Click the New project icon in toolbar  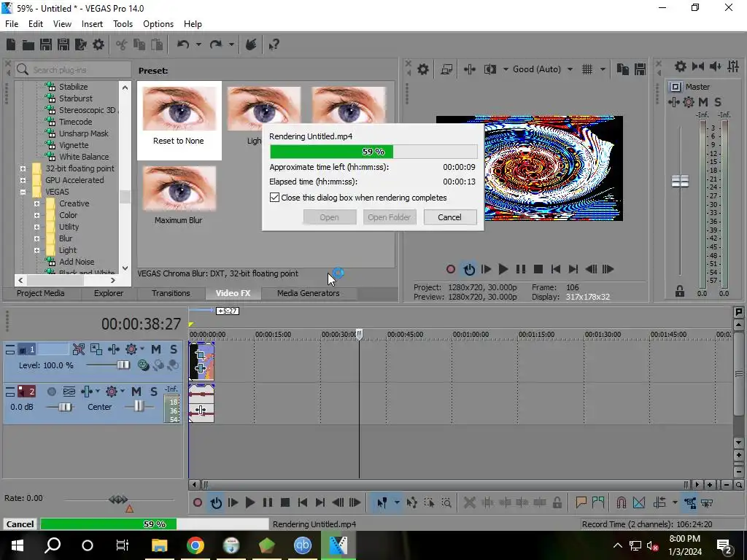coord(10,44)
